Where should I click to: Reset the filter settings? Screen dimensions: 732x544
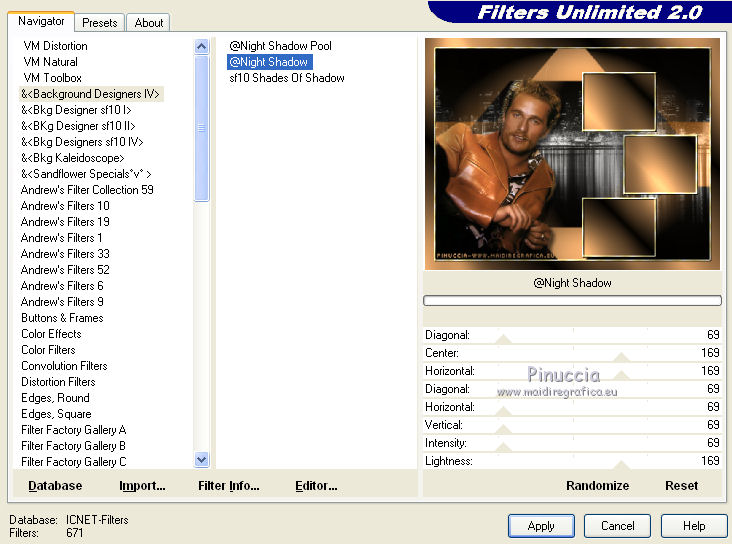click(x=682, y=486)
